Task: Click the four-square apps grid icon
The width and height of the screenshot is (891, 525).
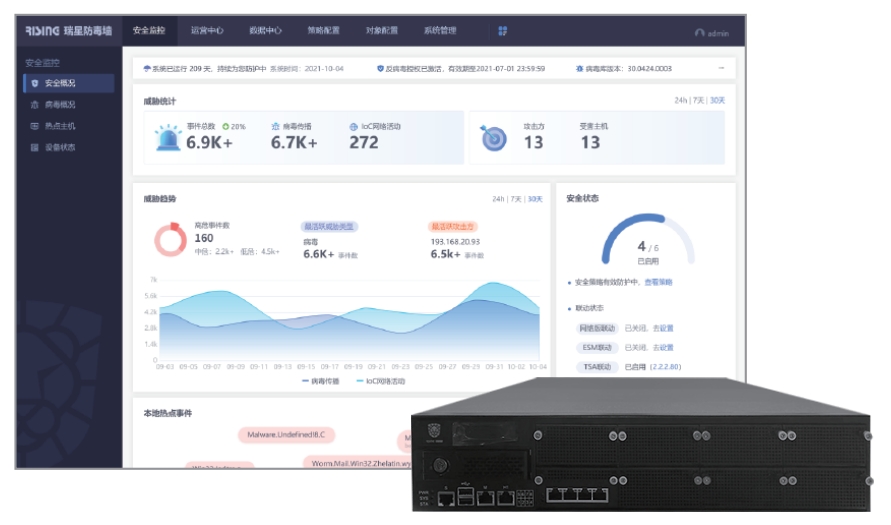Action: pyautogui.click(x=503, y=31)
